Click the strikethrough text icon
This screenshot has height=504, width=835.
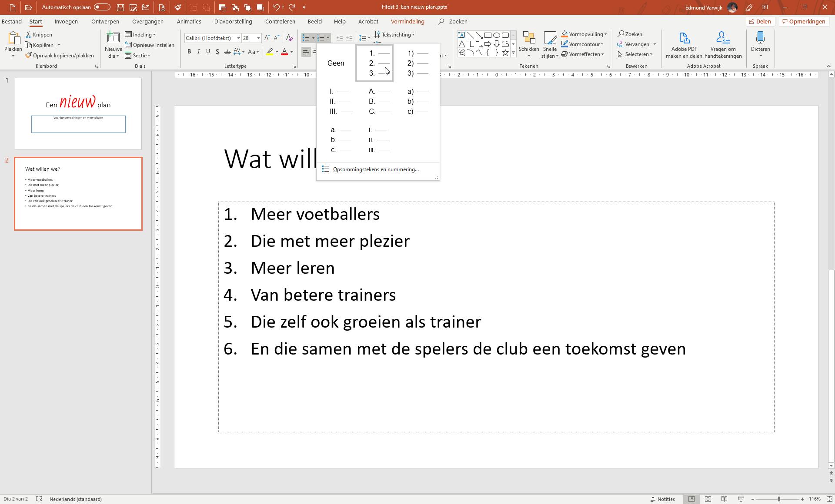click(227, 52)
